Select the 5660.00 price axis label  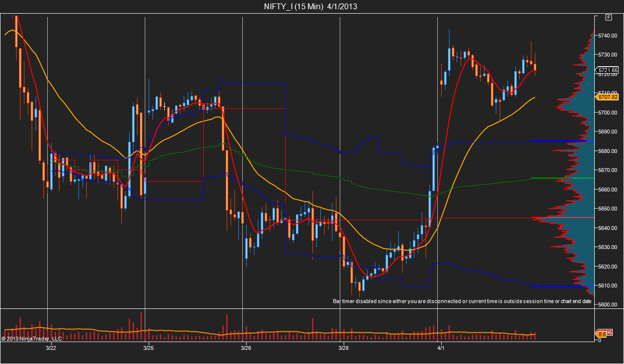608,190
